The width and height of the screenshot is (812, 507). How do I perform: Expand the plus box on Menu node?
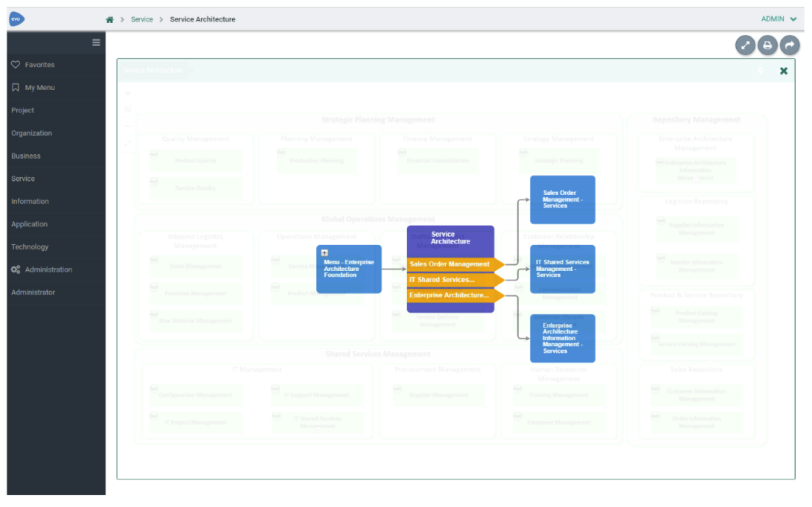coord(325,252)
